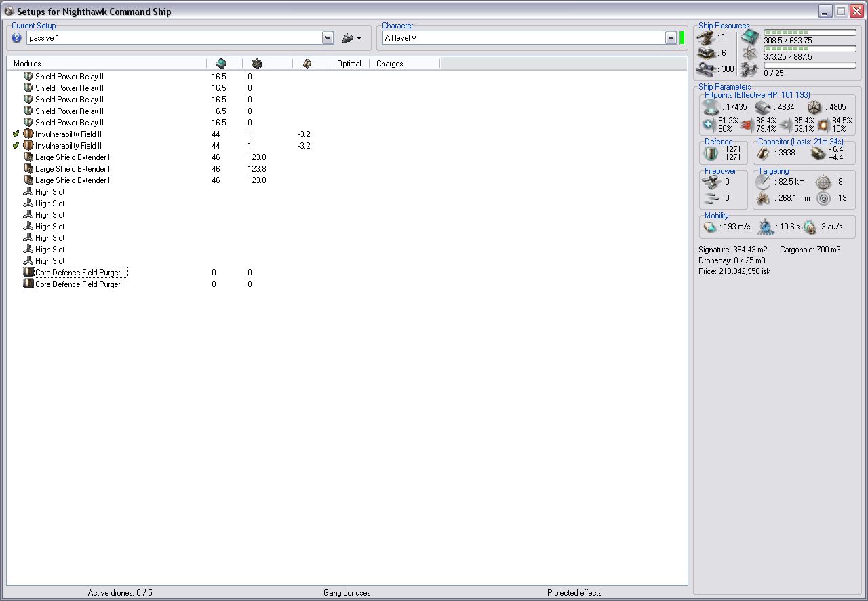Open the Gang bonuses panel
The height and width of the screenshot is (601, 868).
(x=347, y=593)
